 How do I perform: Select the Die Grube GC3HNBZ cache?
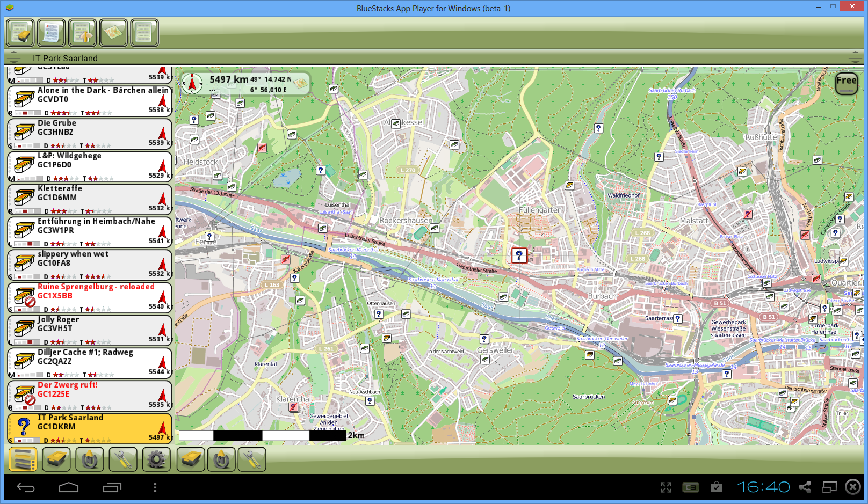click(x=90, y=134)
